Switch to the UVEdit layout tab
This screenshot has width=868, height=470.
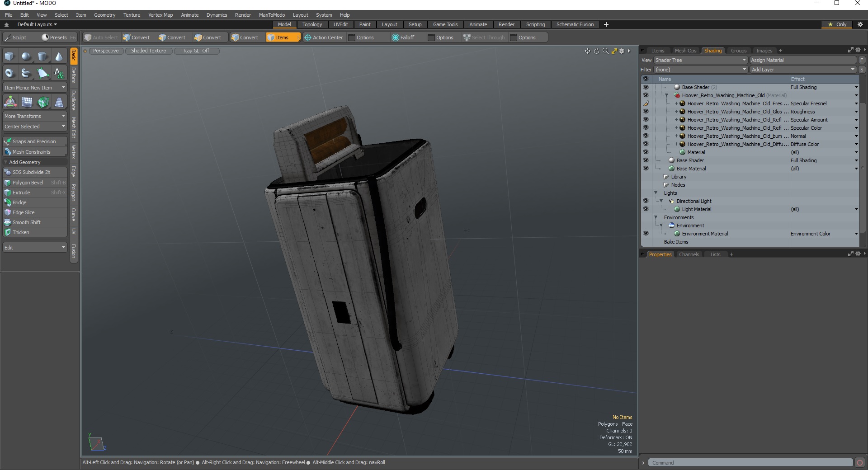click(340, 24)
